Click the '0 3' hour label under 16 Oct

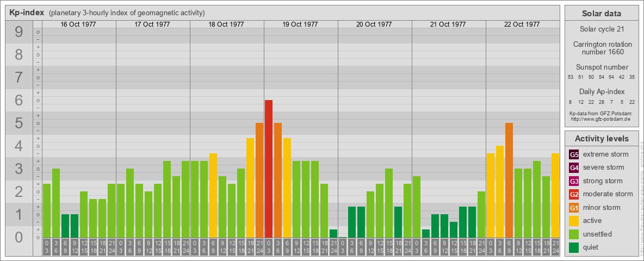(x=47, y=247)
